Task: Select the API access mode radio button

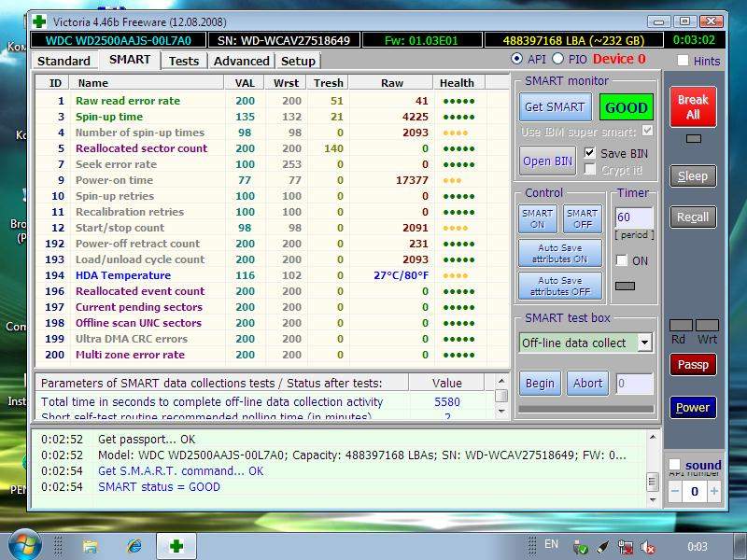Action: [516, 59]
